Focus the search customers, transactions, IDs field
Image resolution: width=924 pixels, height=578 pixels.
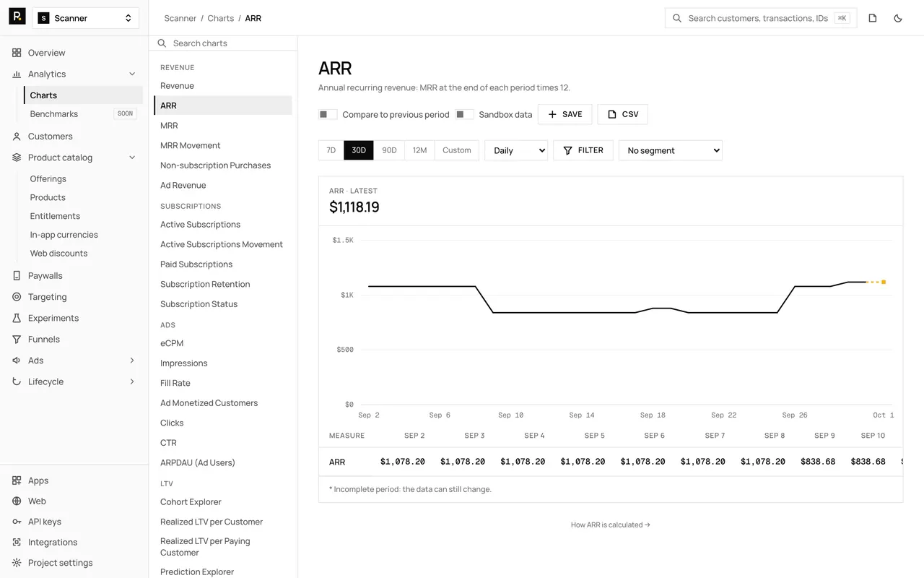tap(761, 18)
